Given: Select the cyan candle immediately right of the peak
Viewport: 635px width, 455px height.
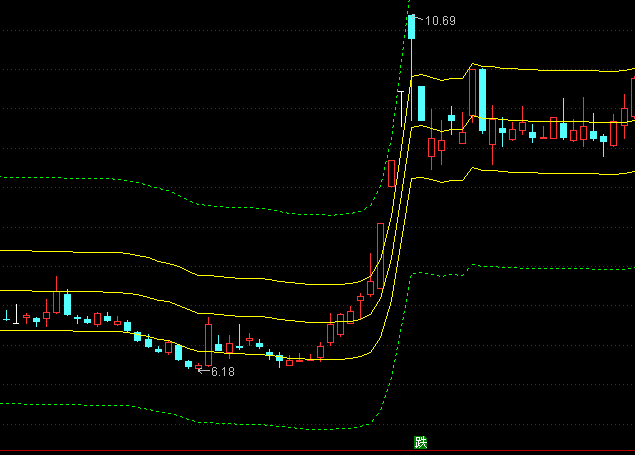Looking at the screenshot, I should click(x=422, y=103).
